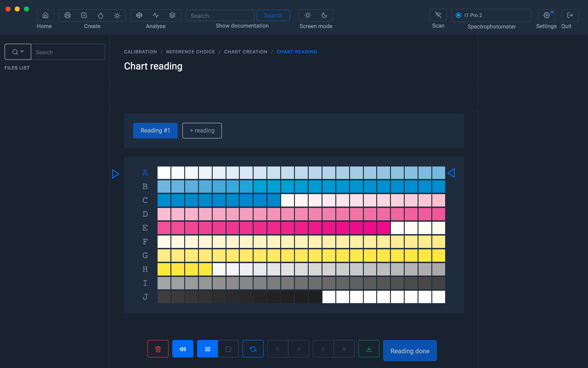This screenshot has width=588, height=368.
Task: Click last cyan patch in row B
Action: [438, 187]
